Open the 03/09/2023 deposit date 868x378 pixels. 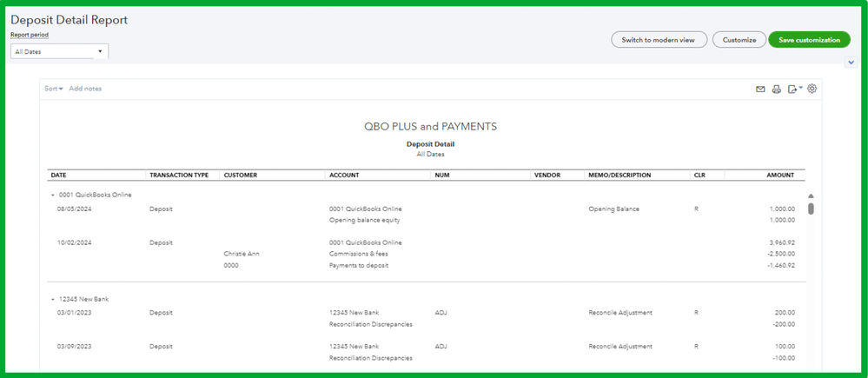click(74, 347)
